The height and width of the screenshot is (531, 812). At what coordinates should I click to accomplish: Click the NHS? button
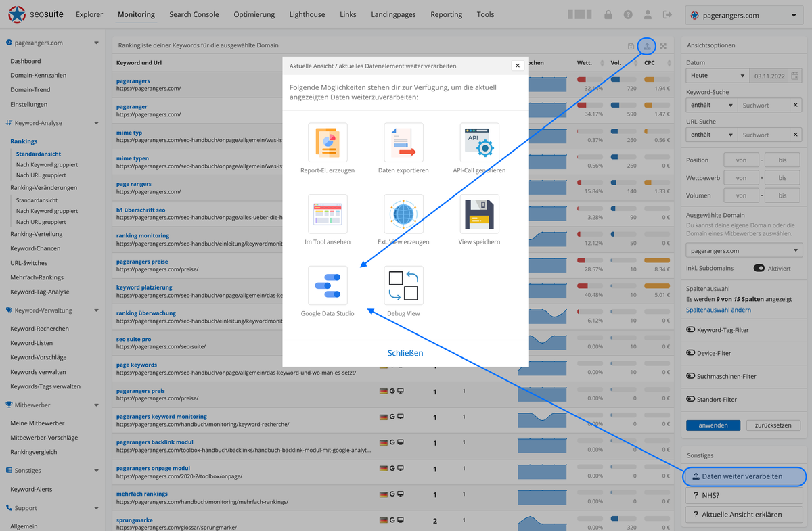[x=744, y=495]
